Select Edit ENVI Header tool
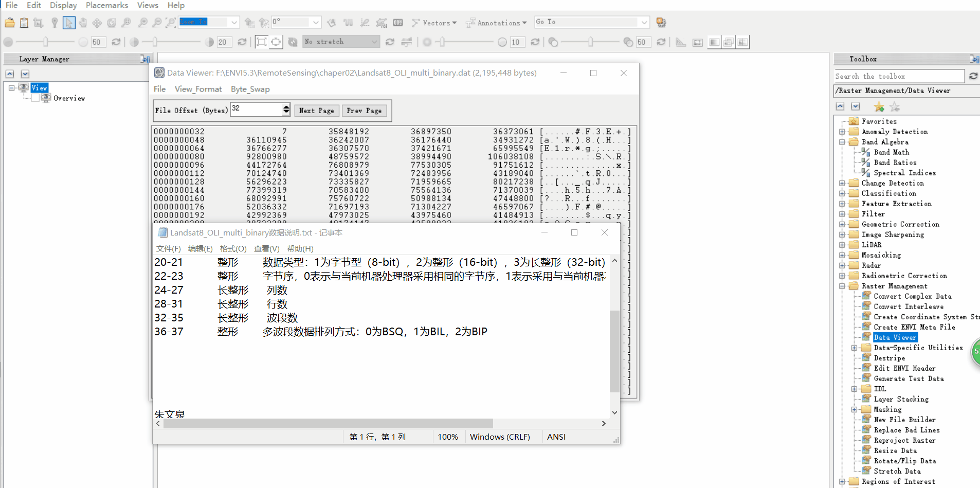 (905, 368)
